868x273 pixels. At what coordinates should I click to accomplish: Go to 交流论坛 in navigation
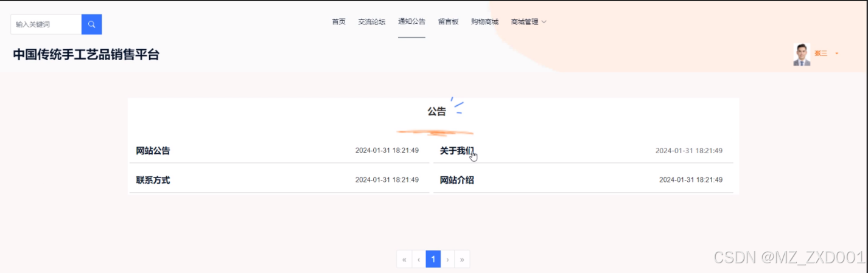[372, 22]
